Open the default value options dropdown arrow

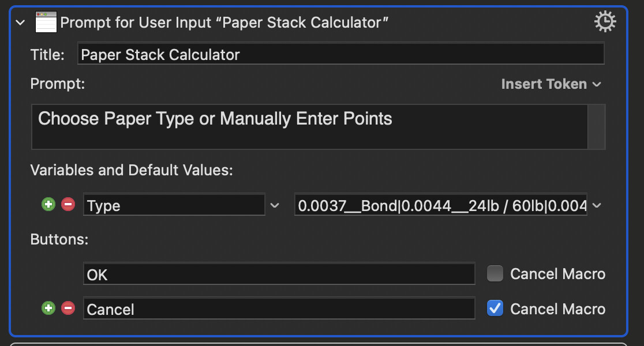[597, 205]
